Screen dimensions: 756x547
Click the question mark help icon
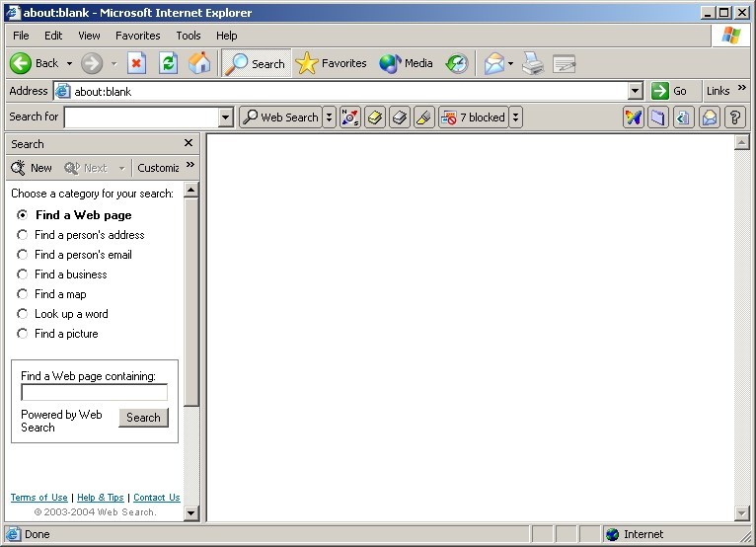(x=735, y=117)
